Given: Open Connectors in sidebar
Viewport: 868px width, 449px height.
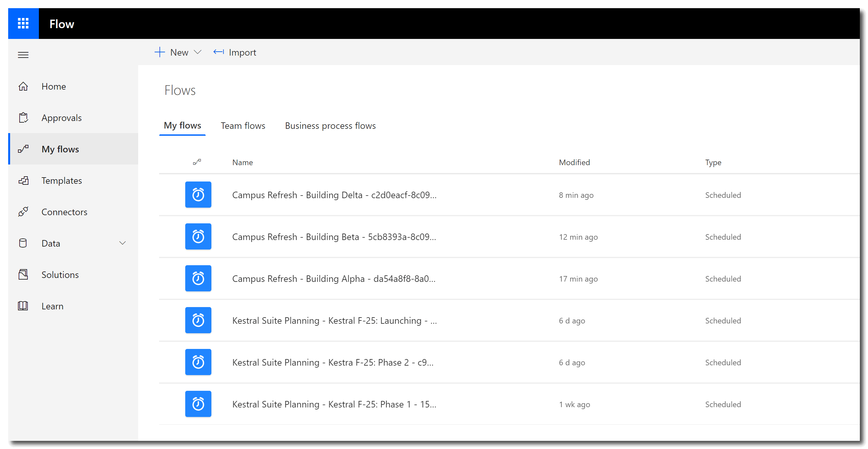Looking at the screenshot, I should (x=74, y=212).
